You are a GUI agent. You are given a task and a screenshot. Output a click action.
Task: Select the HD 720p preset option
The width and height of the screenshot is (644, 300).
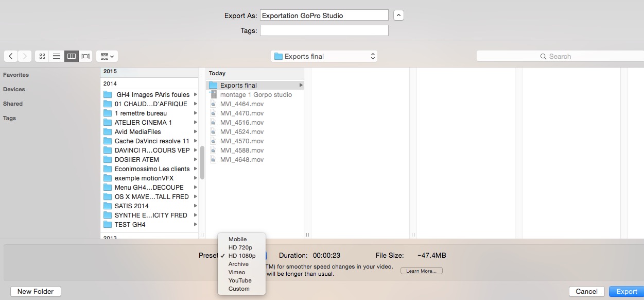(x=240, y=247)
